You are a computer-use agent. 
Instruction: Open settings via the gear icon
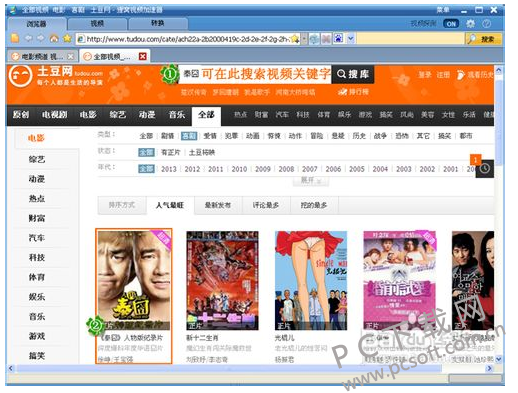pos(470,24)
